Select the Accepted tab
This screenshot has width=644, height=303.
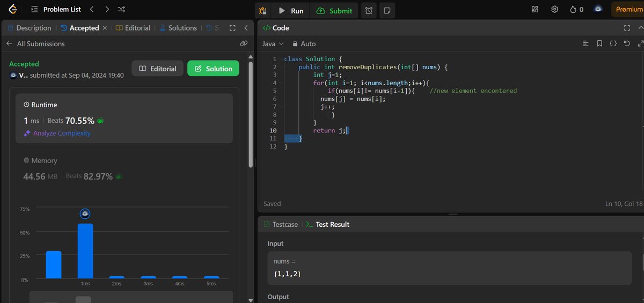(80, 28)
